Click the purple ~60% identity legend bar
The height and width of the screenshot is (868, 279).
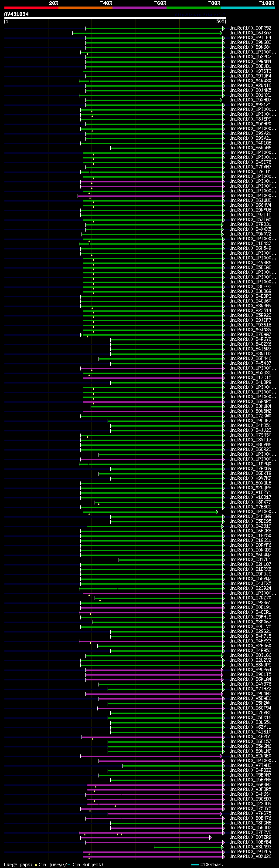click(139, 8)
